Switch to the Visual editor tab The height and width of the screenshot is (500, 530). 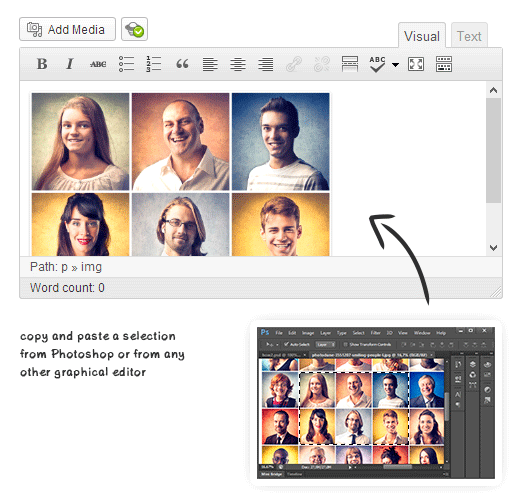tap(422, 35)
